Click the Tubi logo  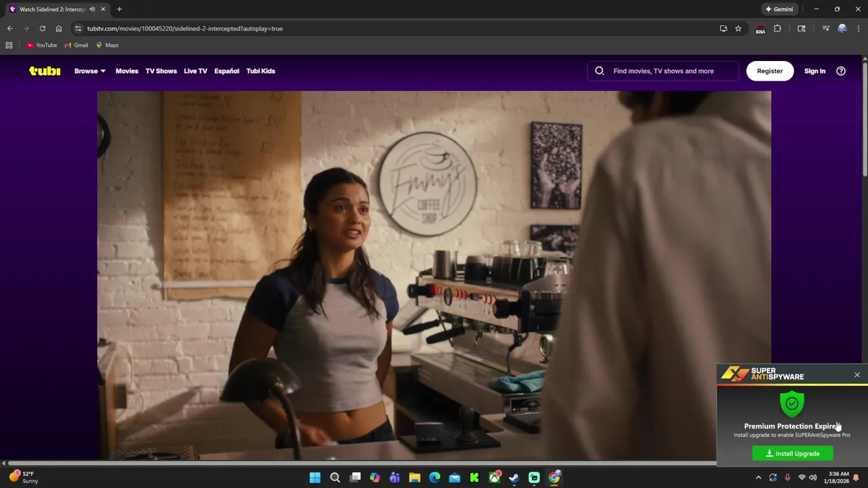click(x=45, y=70)
